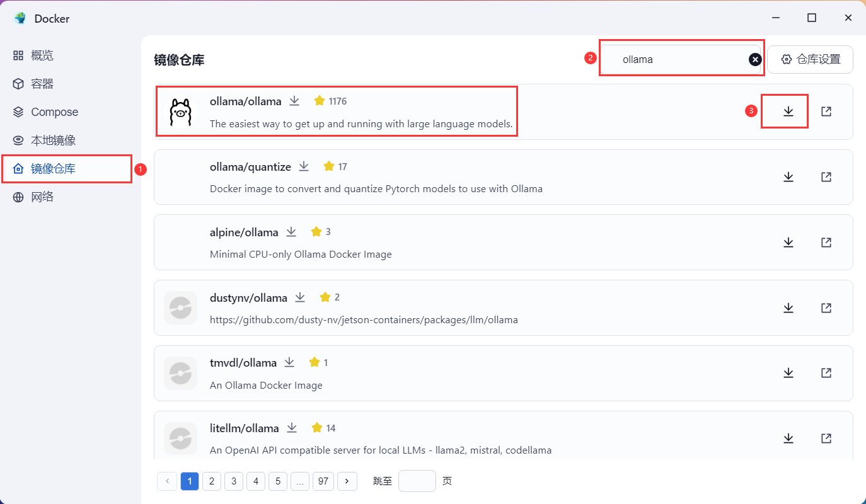Download the tmvdl/ollama image

coord(788,373)
